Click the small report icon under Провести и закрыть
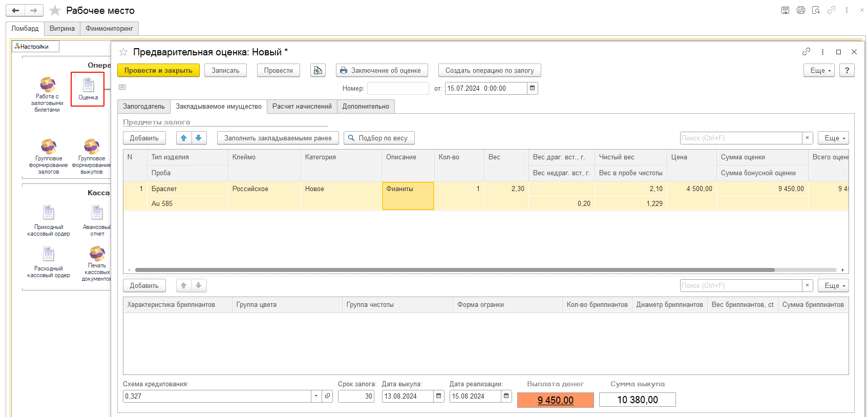Image resolution: width=868 pixels, height=417 pixels. (x=122, y=87)
